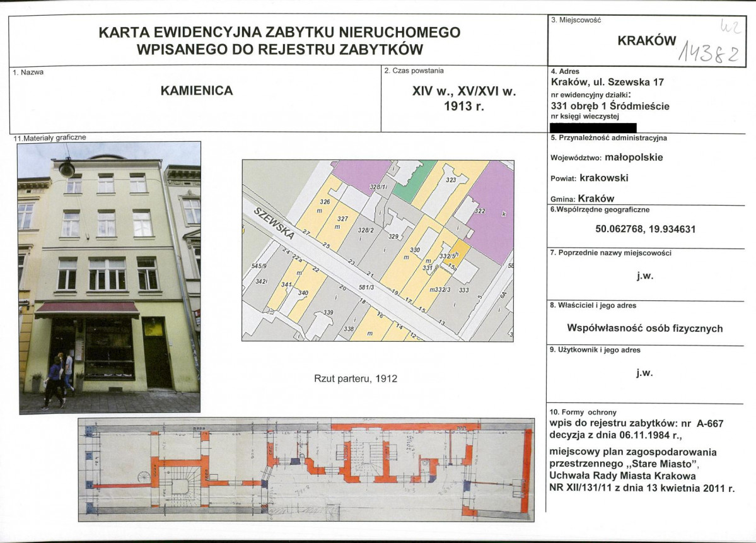756x543 pixels.
Task: Click the date text 'XIV w., XV/XVI w.'
Action: pos(464,91)
